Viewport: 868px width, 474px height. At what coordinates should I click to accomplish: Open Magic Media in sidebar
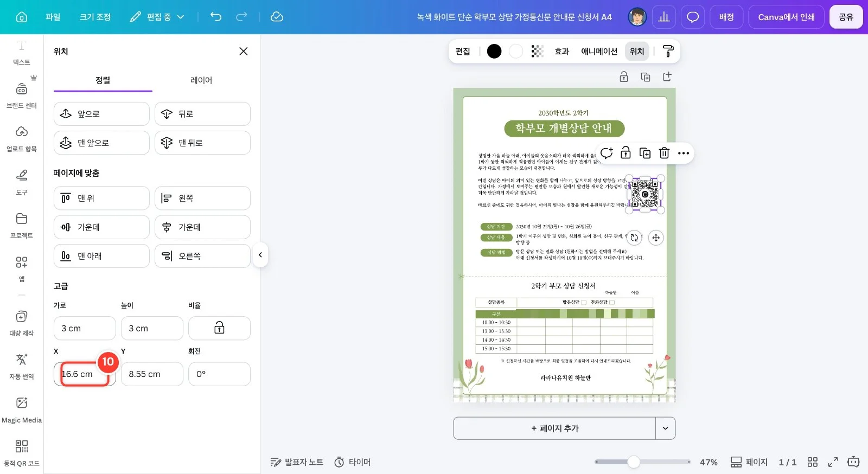(22, 409)
